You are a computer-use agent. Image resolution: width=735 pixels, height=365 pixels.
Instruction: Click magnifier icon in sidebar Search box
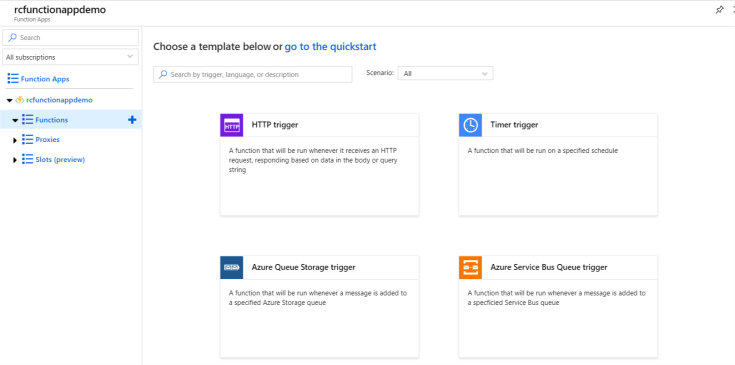coord(13,37)
